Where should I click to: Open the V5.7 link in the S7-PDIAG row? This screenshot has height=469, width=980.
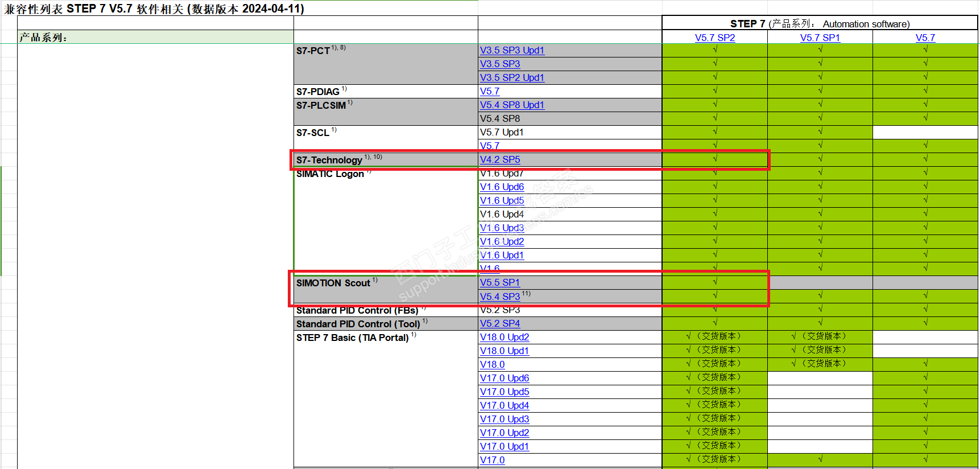pos(490,91)
